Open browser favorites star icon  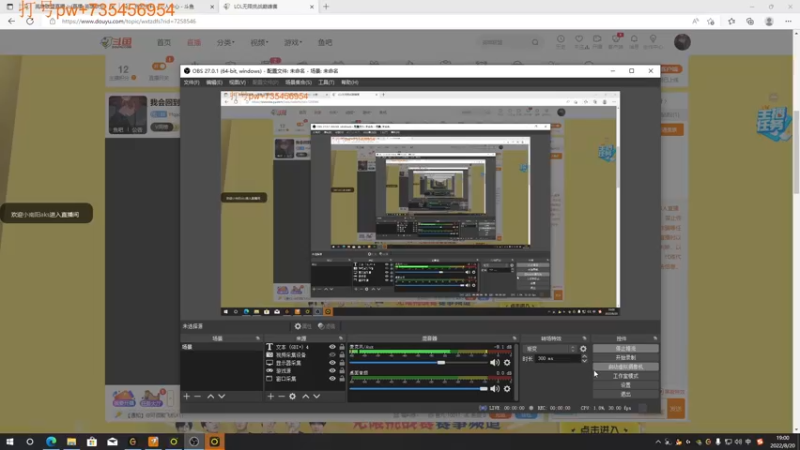tap(731, 21)
